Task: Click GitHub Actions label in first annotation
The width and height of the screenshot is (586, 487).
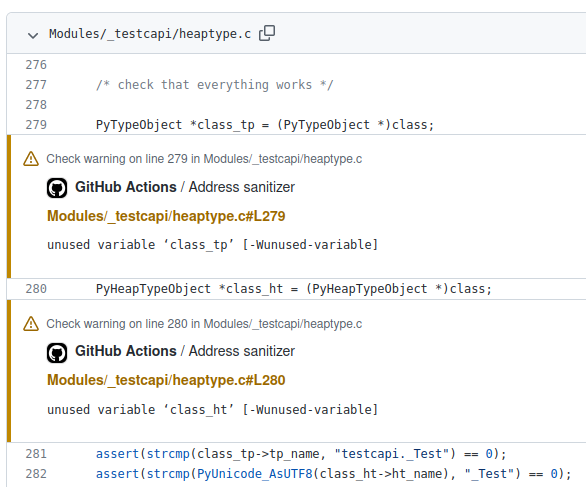Action: (126, 187)
